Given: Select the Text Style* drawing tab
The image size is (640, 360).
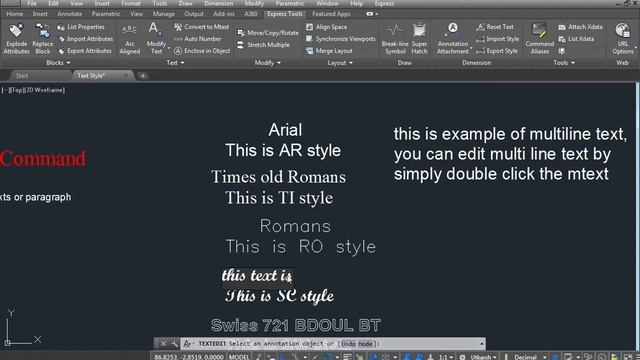Looking at the screenshot, I should (91, 76).
